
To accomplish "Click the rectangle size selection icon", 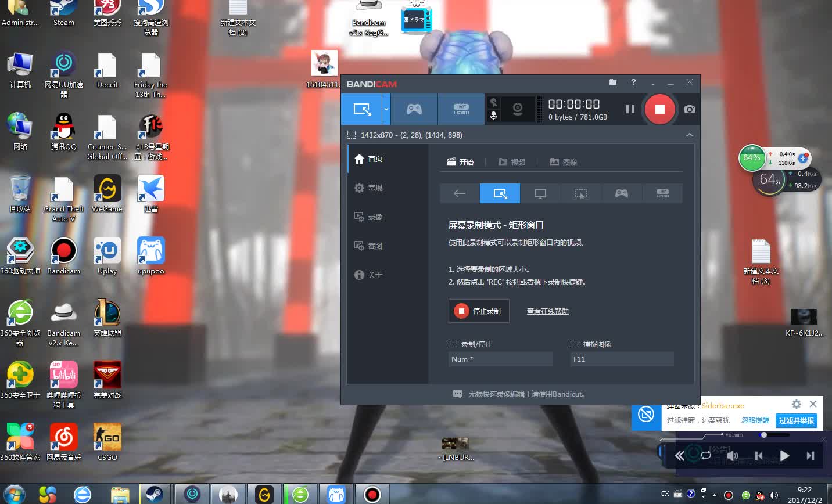I will 351,135.
